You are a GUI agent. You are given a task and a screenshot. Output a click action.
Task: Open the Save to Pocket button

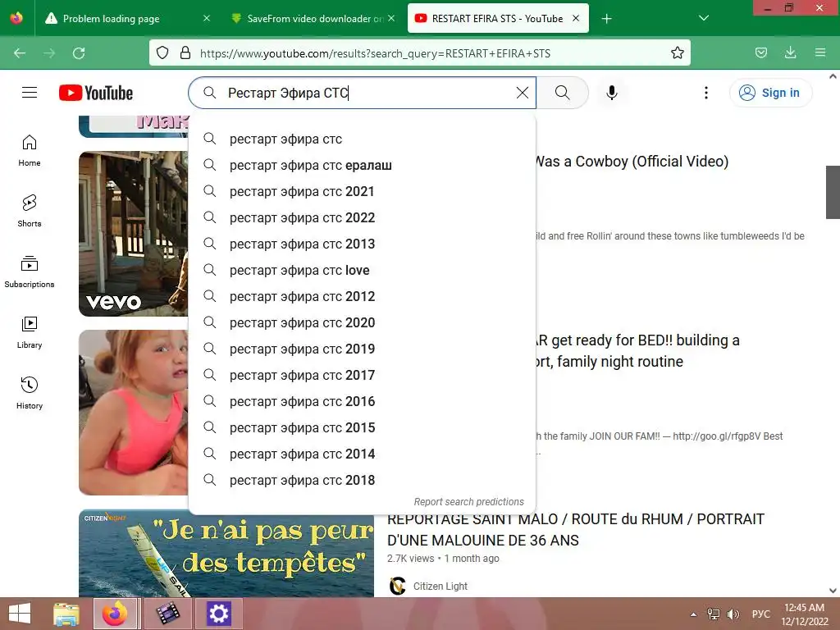760,52
